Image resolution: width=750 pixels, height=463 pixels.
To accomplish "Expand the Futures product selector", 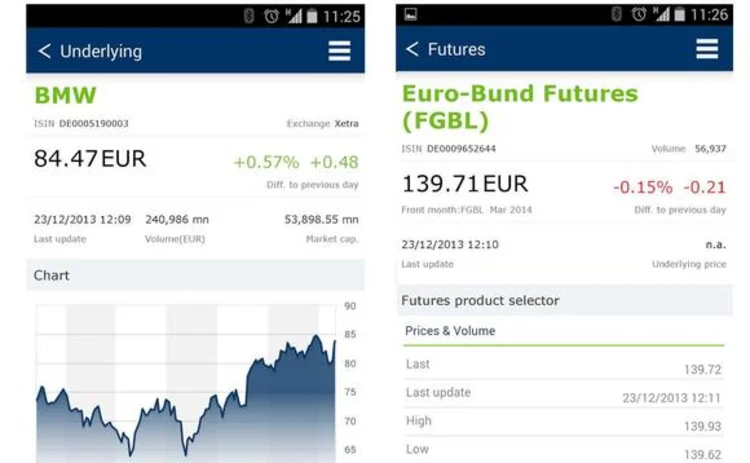I will [x=564, y=300].
